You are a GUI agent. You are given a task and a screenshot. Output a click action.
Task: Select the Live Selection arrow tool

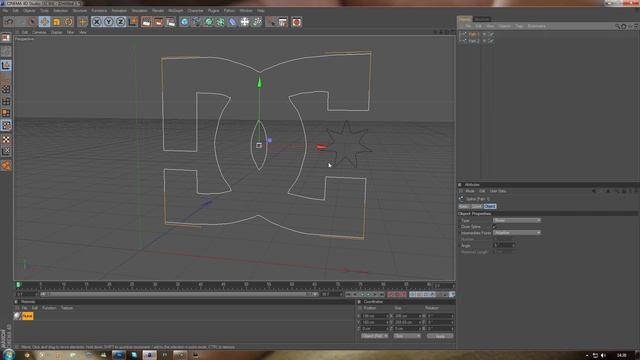(33, 22)
